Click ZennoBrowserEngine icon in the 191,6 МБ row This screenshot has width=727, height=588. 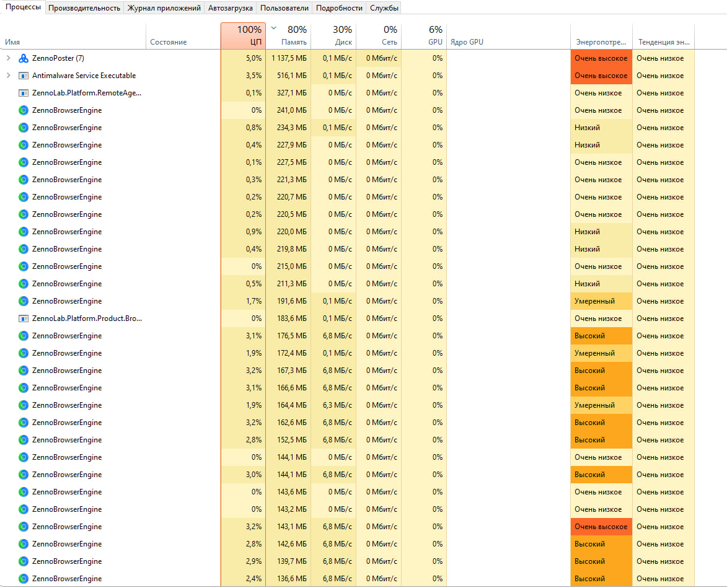click(24, 301)
